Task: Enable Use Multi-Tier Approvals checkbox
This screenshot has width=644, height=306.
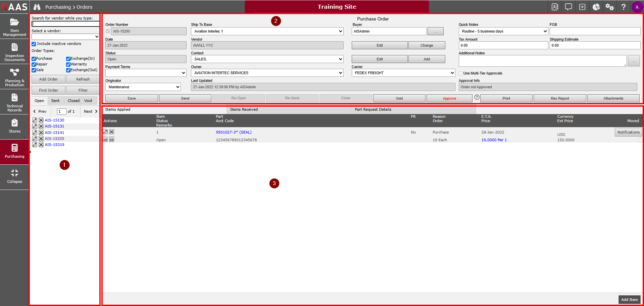Action: tap(461, 73)
